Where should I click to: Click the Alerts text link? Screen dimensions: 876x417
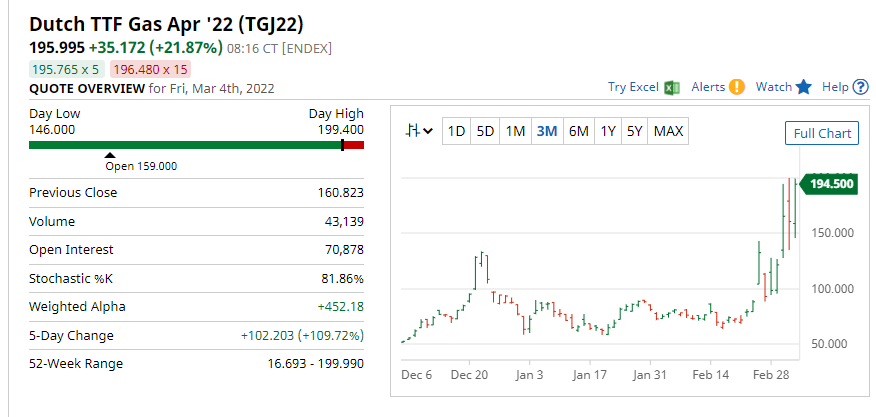[x=708, y=87]
